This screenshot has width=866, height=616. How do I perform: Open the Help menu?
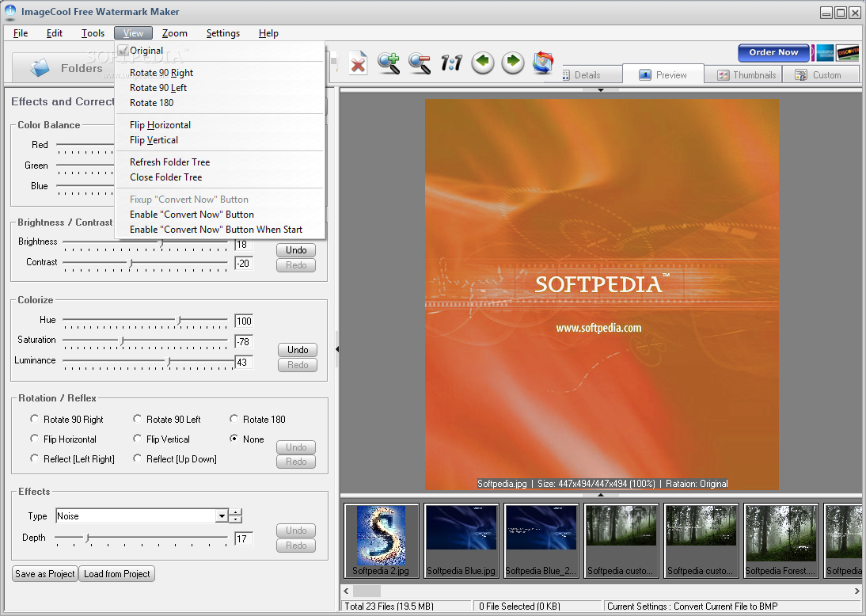pyautogui.click(x=268, y=33)
